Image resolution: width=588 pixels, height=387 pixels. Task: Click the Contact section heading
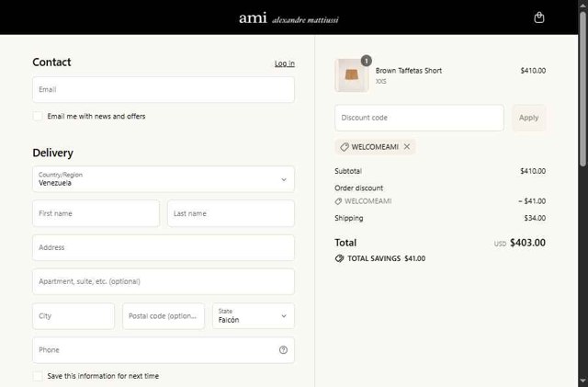pyautogui.click(x=51, y=62)
